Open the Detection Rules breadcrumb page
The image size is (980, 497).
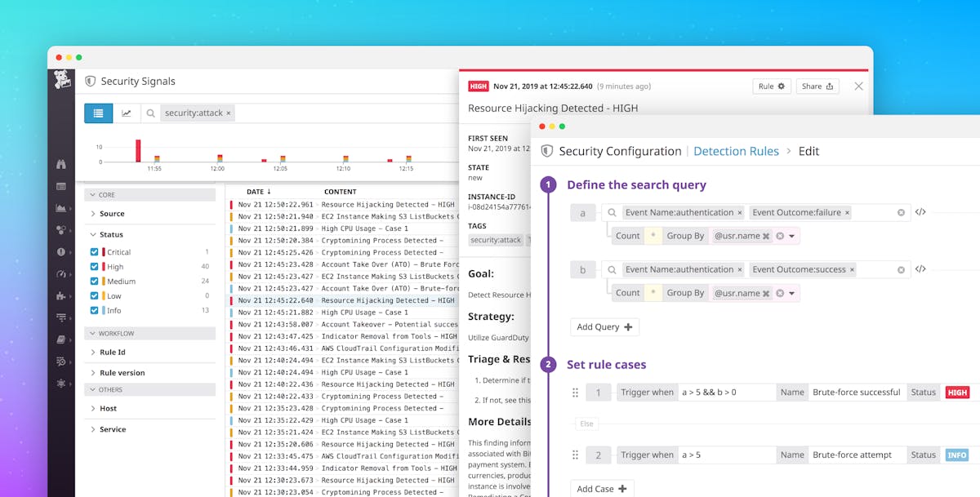[x=737, y=151]
